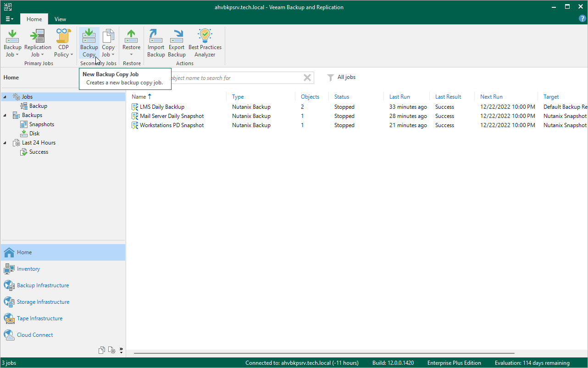The height and width of the screenshot is (368, 588).
Task: Collapse the Backups tree node
Action: 5,115
